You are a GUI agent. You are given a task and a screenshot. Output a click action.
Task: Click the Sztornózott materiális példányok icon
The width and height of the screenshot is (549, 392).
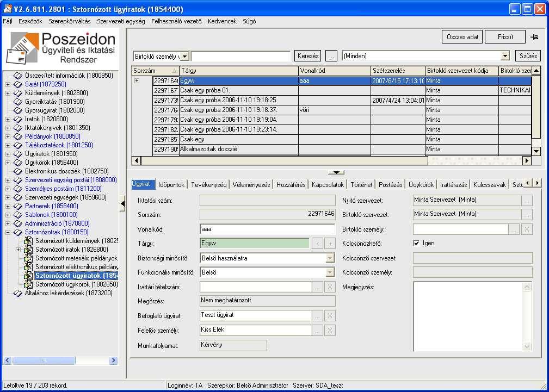tap(28, 258)
